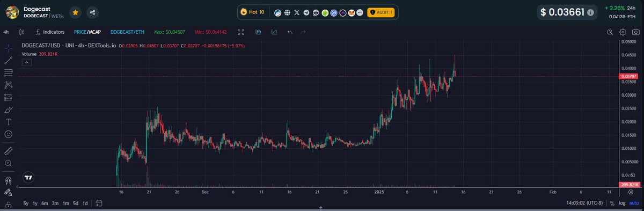Toggle trades on chart icon
644x211 pixels.
[x=258, y=32]
